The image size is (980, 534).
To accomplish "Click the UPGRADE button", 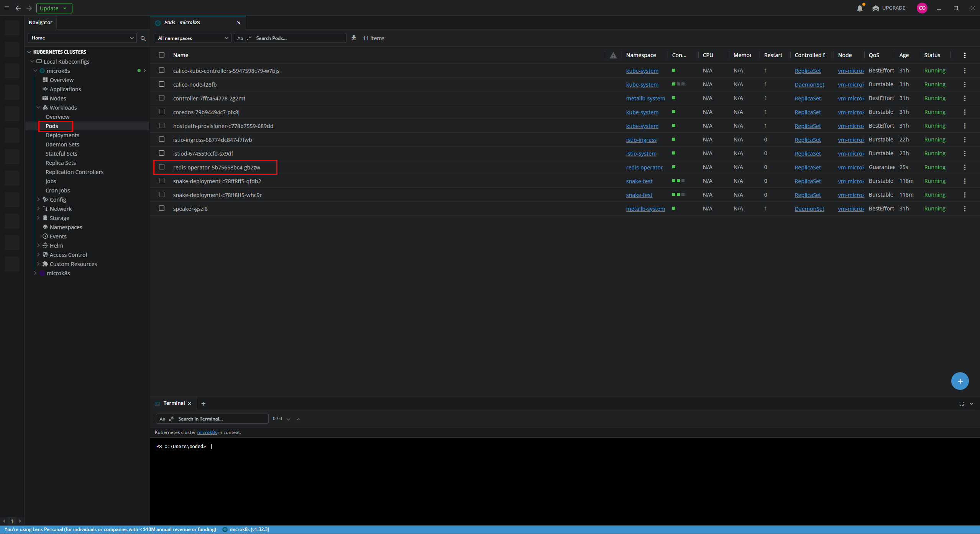I will point(889,8).
